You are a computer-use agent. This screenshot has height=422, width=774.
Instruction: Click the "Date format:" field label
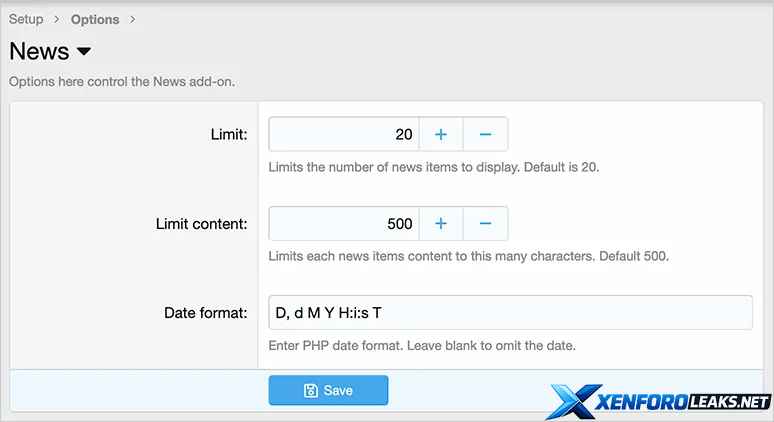point(205,313)
